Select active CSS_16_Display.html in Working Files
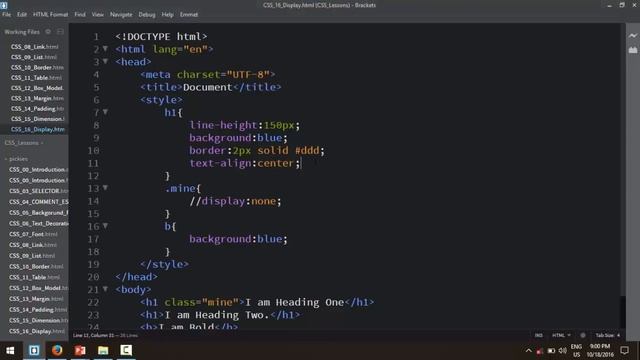The image size is (640, 360). click(x=34, y=129)
